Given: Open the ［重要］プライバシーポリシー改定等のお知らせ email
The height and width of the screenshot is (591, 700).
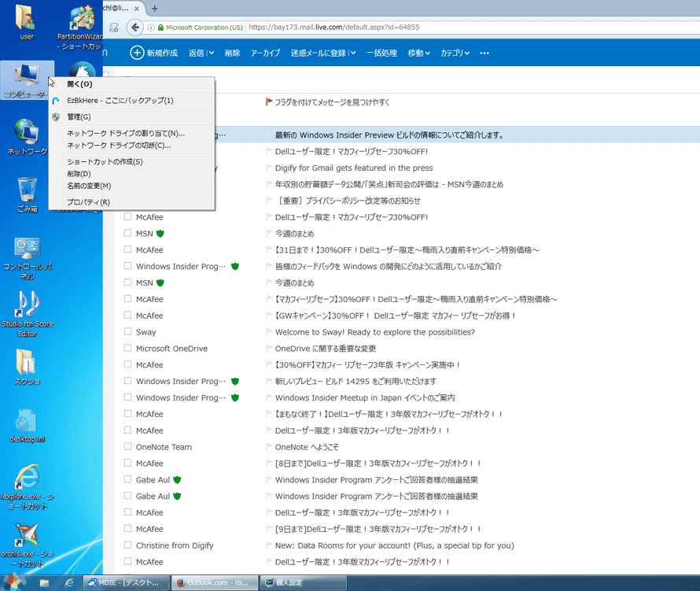Looking at the screenshot, I should (x=348, y=201).
